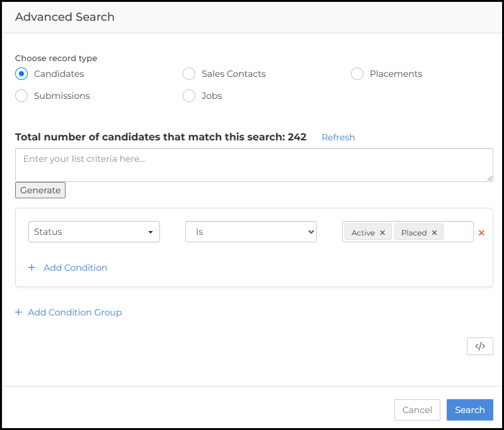The height and width of the screenshot is (430, 504).
Task: Expand the 'Is' operator dropdown
Action: click(x=251, y=232)
